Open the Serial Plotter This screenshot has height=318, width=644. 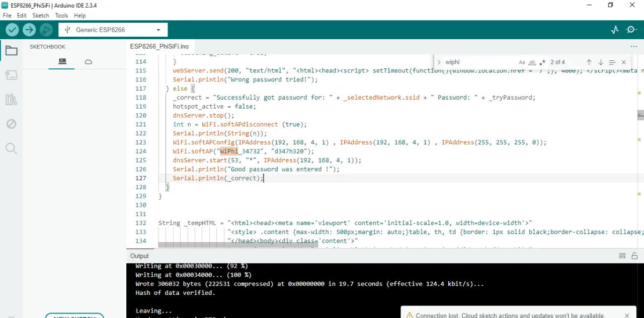615,30
